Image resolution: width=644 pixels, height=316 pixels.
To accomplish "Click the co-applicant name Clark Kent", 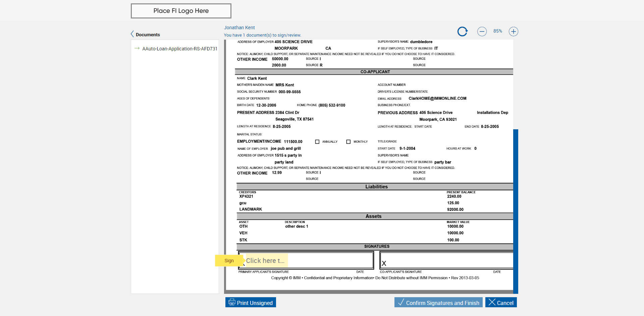I will pos(257,79).
